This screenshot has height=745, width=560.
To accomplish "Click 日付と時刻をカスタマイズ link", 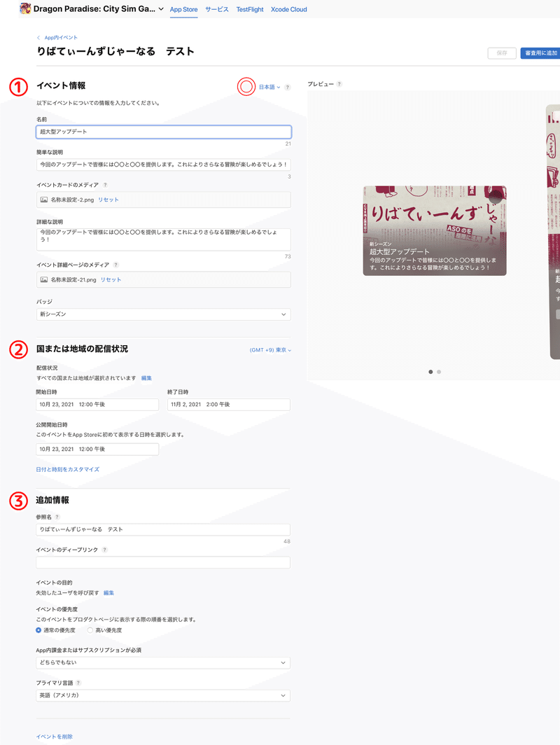I will pos(67,469).
